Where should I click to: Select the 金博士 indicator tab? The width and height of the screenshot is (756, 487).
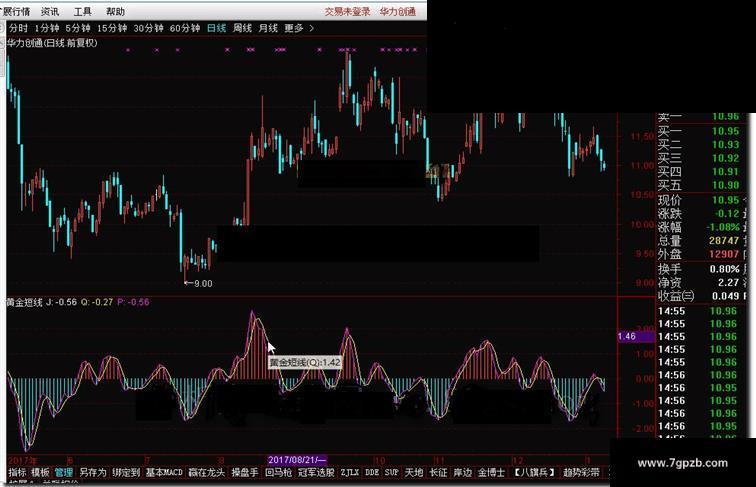click(x=491, y=473)
